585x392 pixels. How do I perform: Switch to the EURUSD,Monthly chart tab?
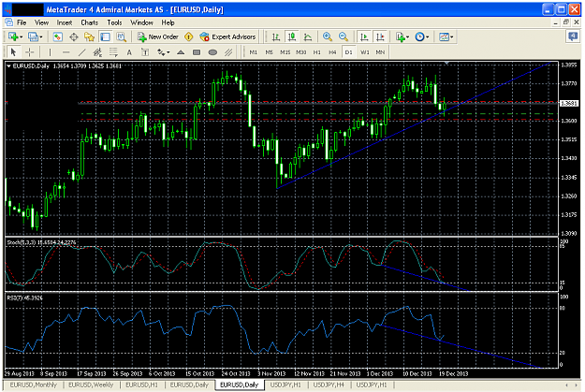(x=33, y=385)
